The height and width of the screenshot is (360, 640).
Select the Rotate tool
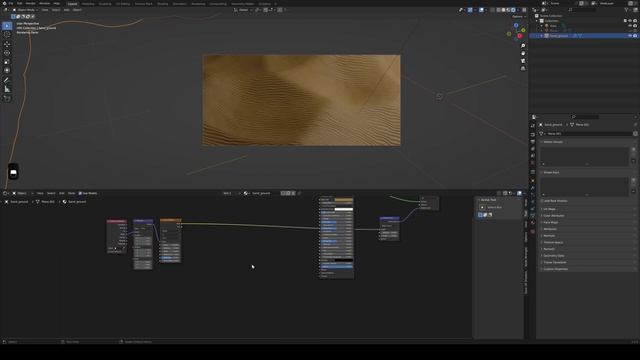(7, 53)
